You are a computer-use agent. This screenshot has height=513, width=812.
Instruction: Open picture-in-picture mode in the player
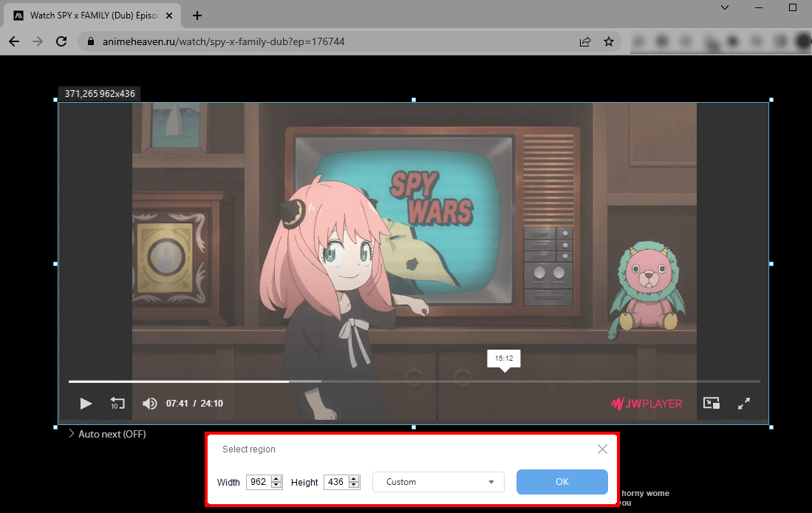point(711,403)
